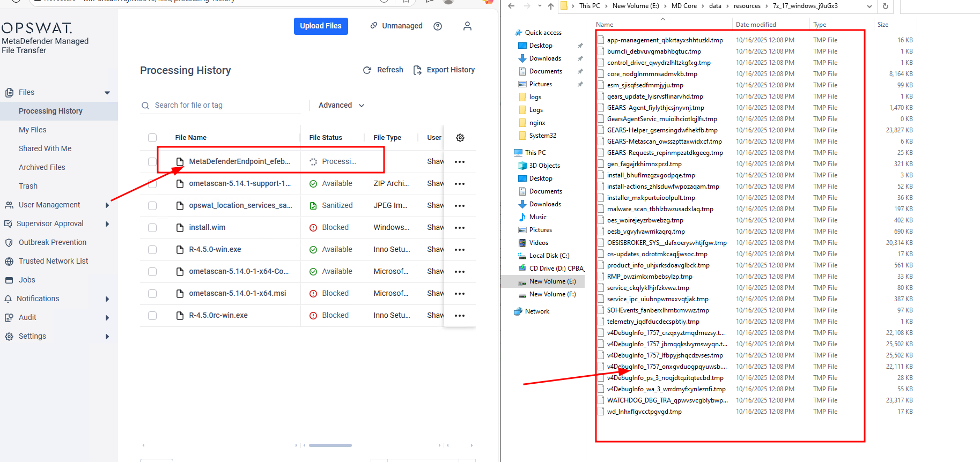
Task: Collapse the Files sidebar section
Action: coord(107,93)
